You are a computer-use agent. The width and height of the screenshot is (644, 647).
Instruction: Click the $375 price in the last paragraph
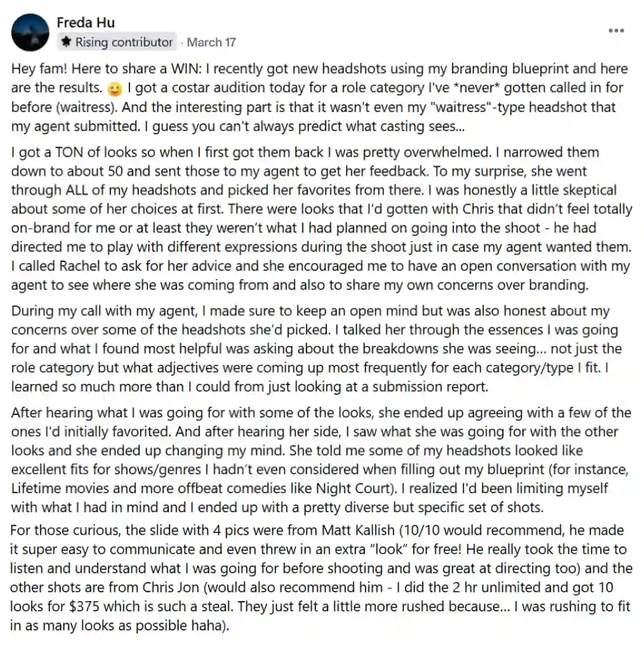(x=84, y=606)
